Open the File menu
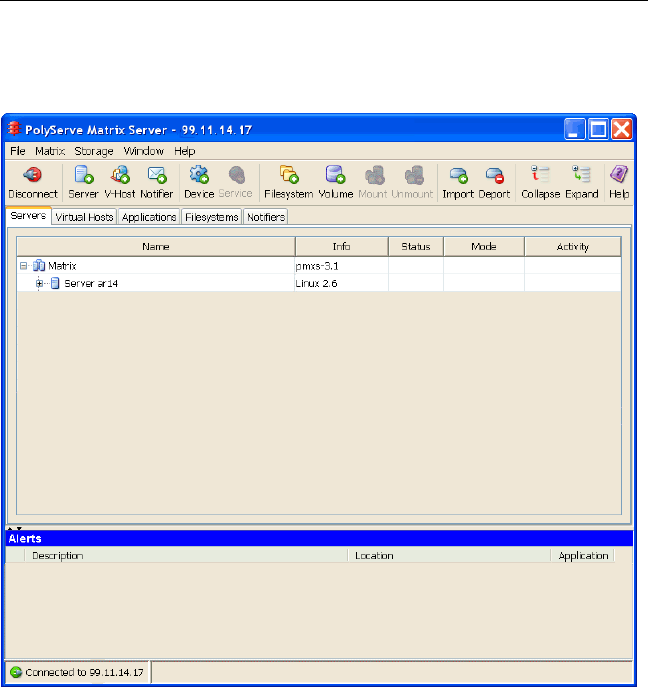The image size is (648, 687). click(x=18, y=151)
